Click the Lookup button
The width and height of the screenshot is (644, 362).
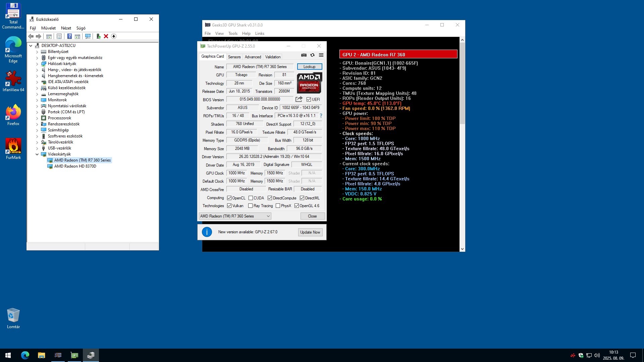pos(309,67)
